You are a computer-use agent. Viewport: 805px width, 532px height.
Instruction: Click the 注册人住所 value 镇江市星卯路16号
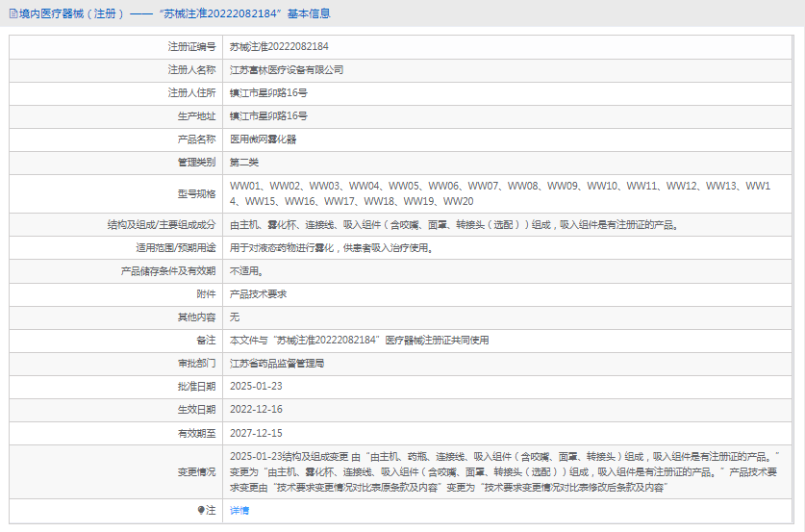coord(268,93)
